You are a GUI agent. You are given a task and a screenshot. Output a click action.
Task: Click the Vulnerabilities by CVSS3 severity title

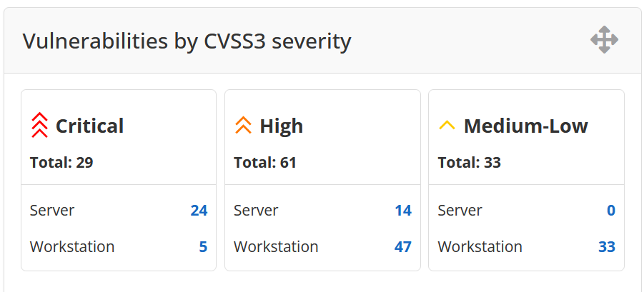pos(187,41)
